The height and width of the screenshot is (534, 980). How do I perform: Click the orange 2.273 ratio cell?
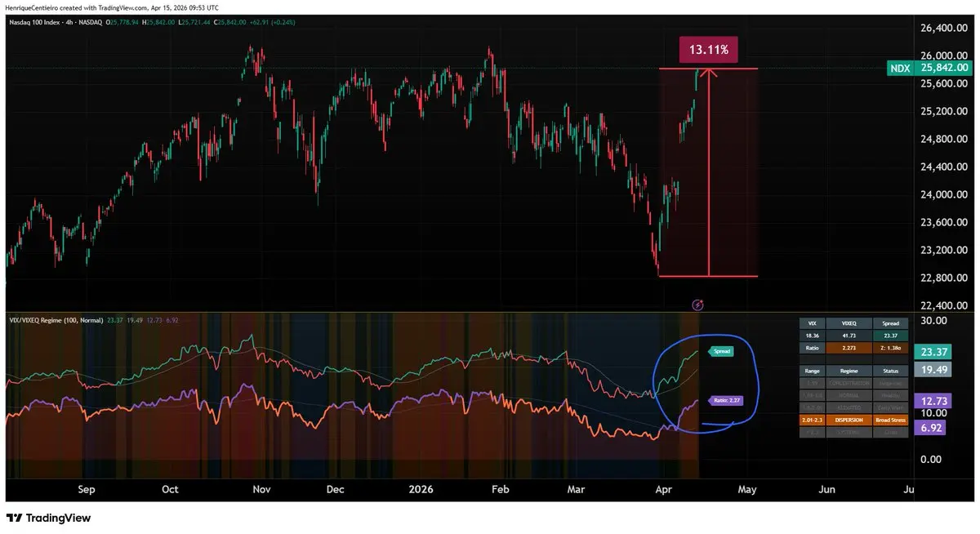click(849, 348)
